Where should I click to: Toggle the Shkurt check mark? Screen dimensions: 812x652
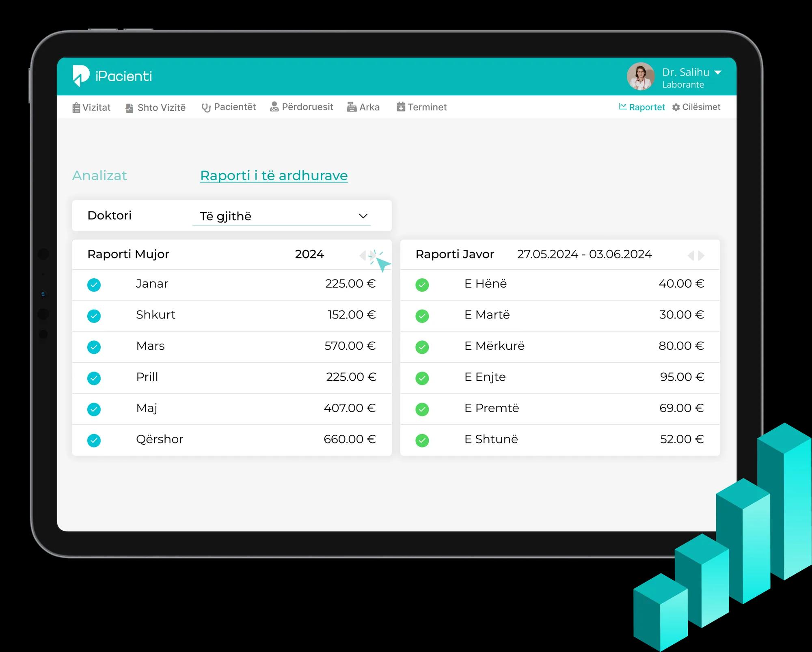[94, 316]
